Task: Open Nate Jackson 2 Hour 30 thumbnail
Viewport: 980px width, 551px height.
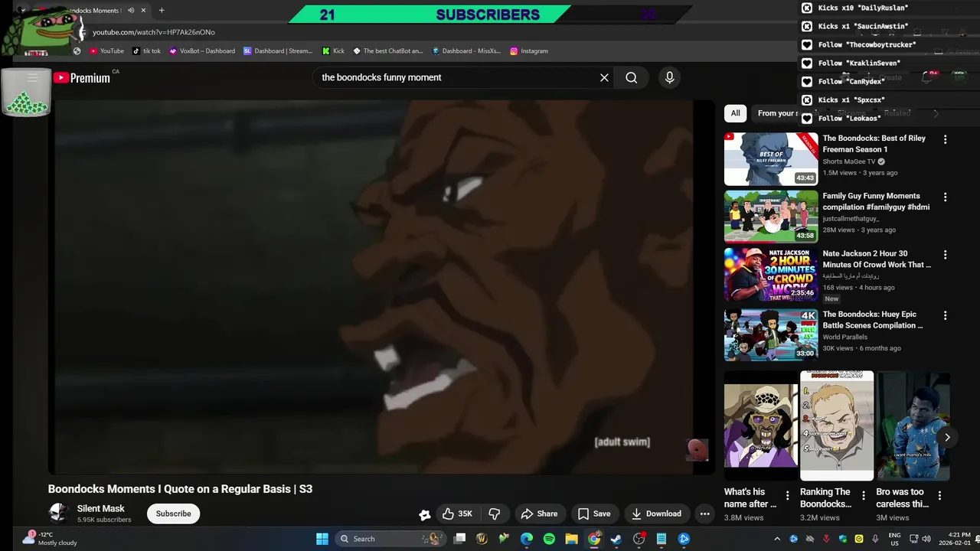Action: point(771,274)
